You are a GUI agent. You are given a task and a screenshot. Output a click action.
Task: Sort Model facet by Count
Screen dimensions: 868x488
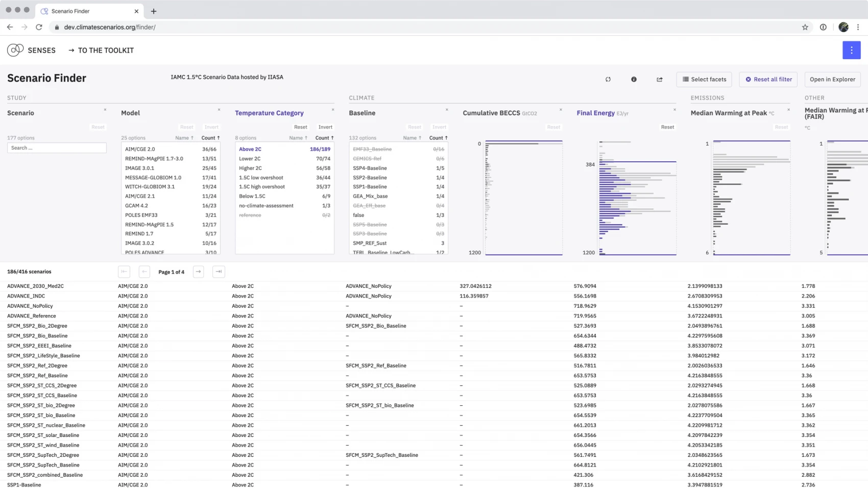pyautogui.click(x=210, y=138)
